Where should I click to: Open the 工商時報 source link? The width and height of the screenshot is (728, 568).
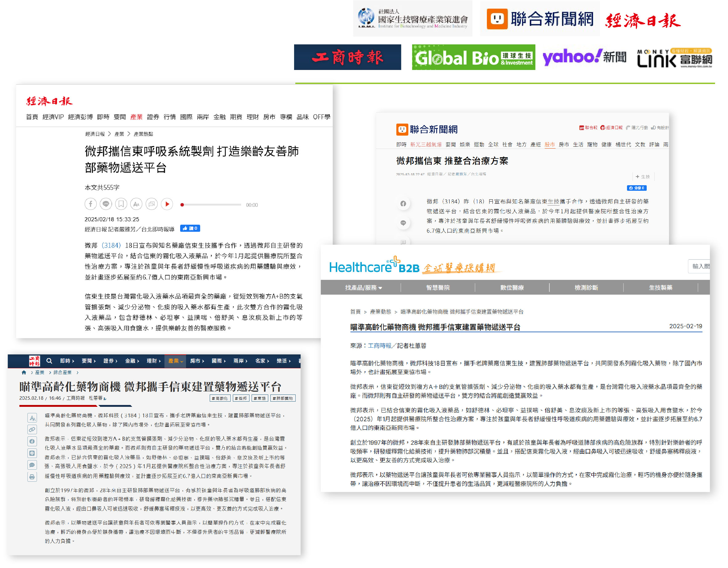379,345
